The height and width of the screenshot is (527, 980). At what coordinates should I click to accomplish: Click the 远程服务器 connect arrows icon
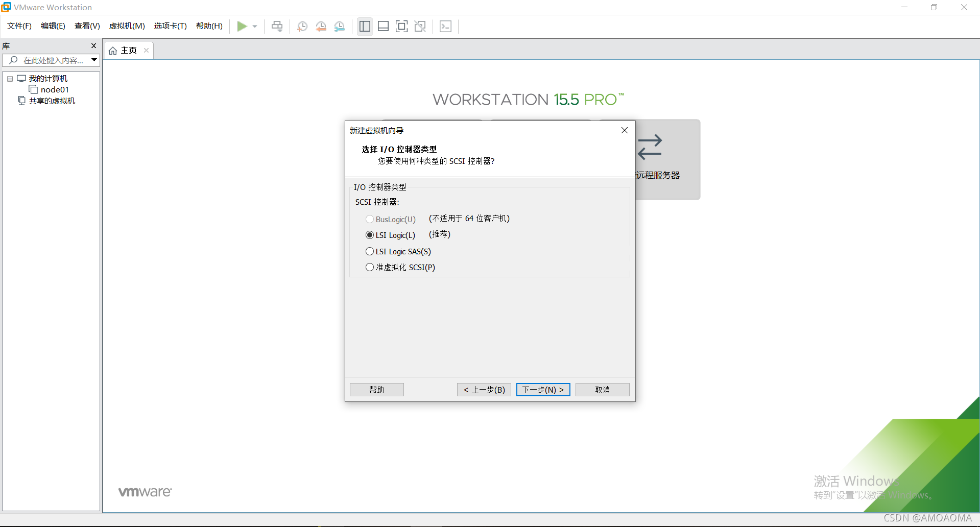tap(650, 147)
